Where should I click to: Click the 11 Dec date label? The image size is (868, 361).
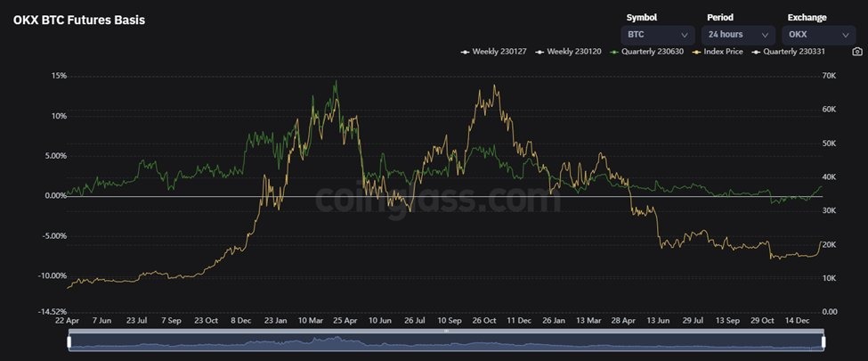519,321
